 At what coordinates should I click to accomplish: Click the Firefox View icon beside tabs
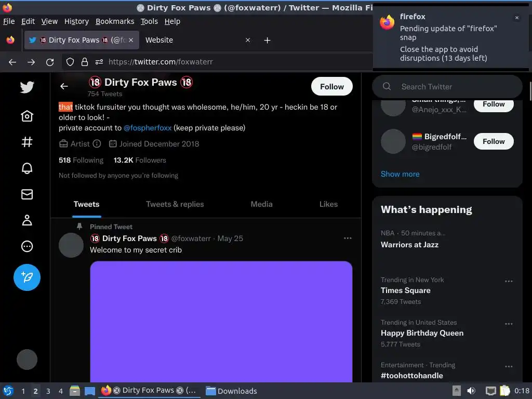coord(10,40)
